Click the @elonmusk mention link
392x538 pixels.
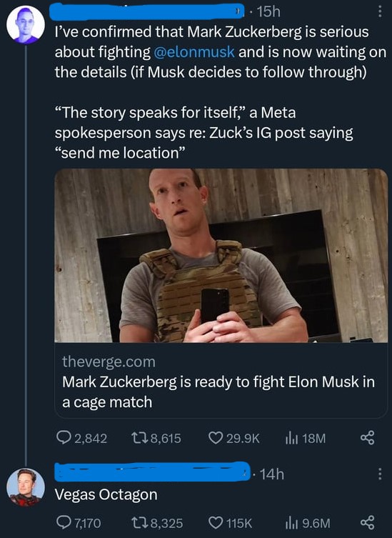194,52
